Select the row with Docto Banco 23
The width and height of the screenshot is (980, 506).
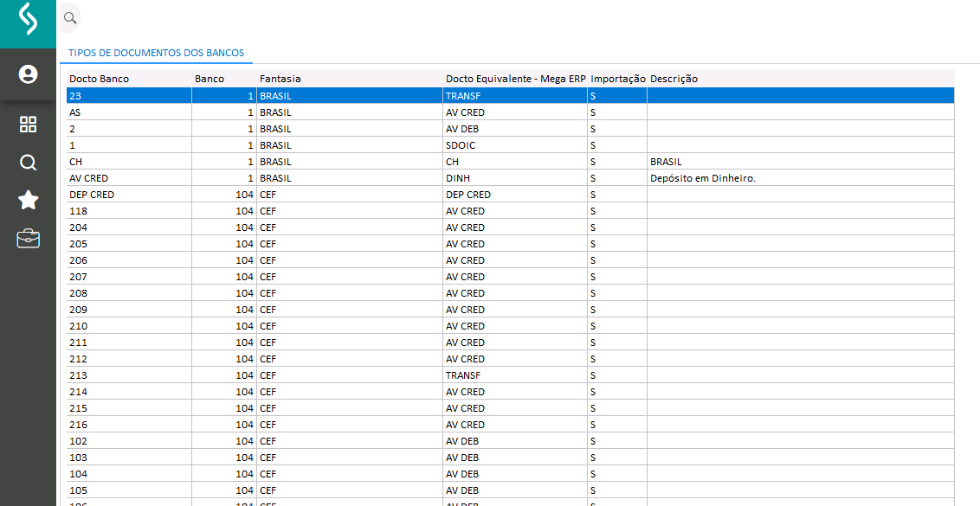tap(511, 96)
